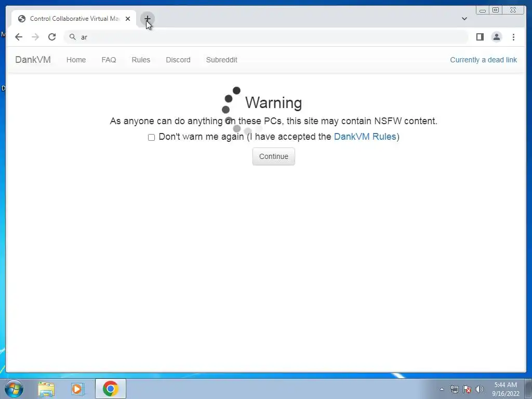Open the Discord nav link
This screenshot has width=532, height=399.
tap(178, 60)
